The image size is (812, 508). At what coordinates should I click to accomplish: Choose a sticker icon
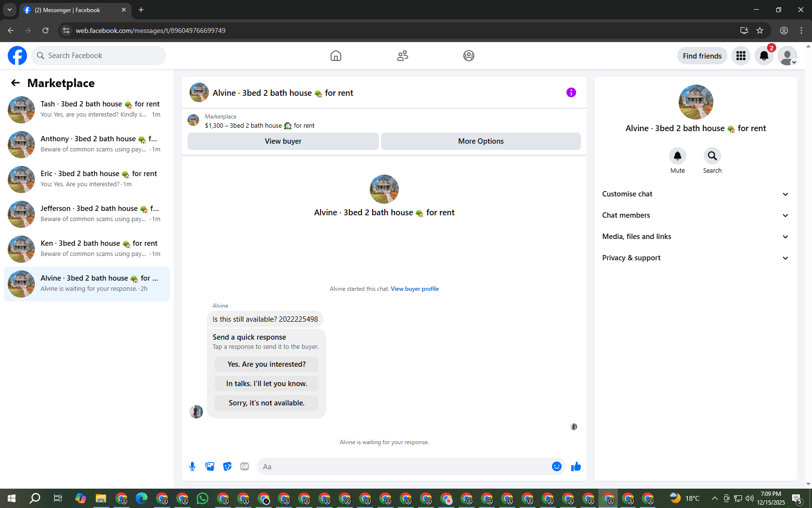tap(227, 466)
